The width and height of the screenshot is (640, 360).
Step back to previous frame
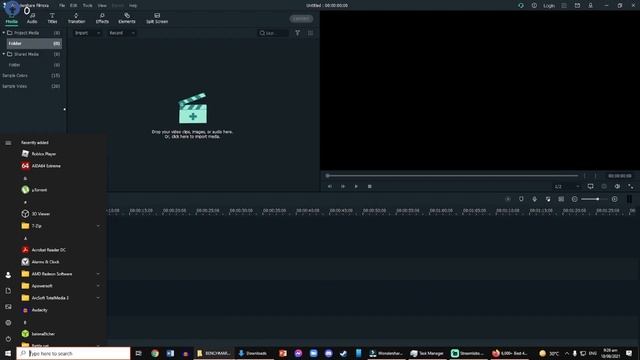pyautogui.click(x=330, y=187)
